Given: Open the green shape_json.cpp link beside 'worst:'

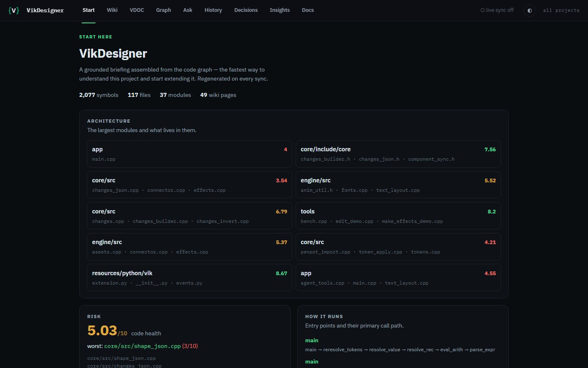Looking at the screenshot, I should click(143, 346).
